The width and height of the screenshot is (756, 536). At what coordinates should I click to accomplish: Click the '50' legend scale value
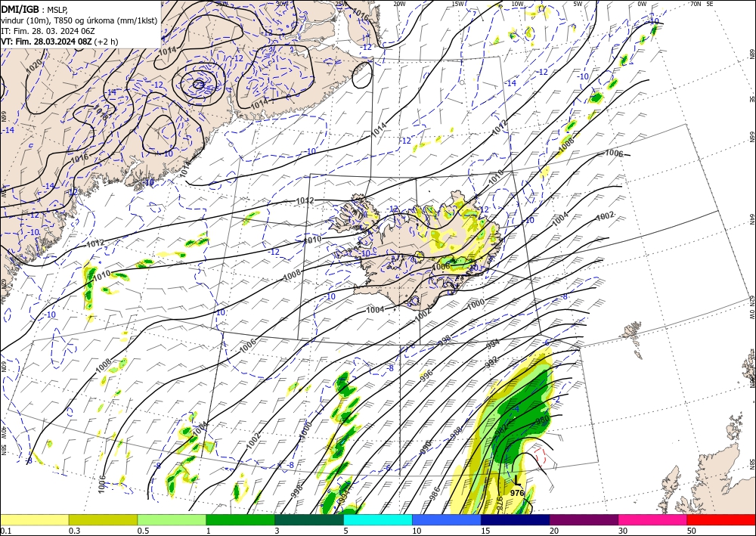[691, 531]
